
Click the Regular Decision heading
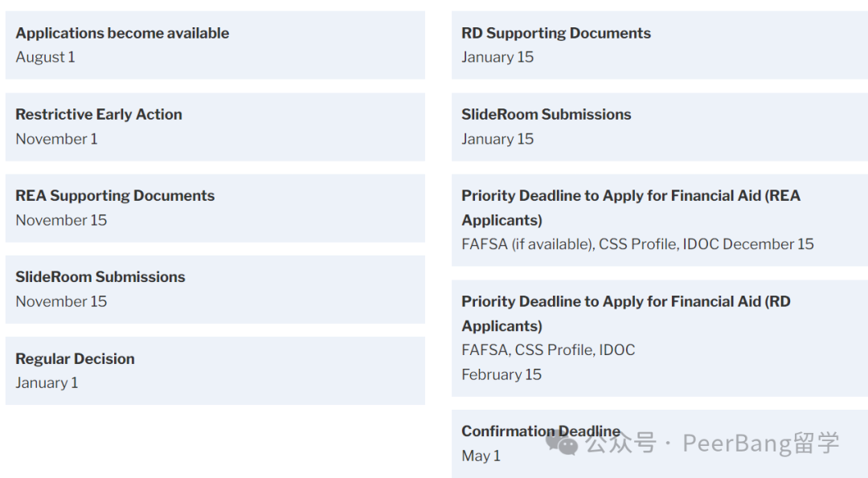click(x=75, y=359)
